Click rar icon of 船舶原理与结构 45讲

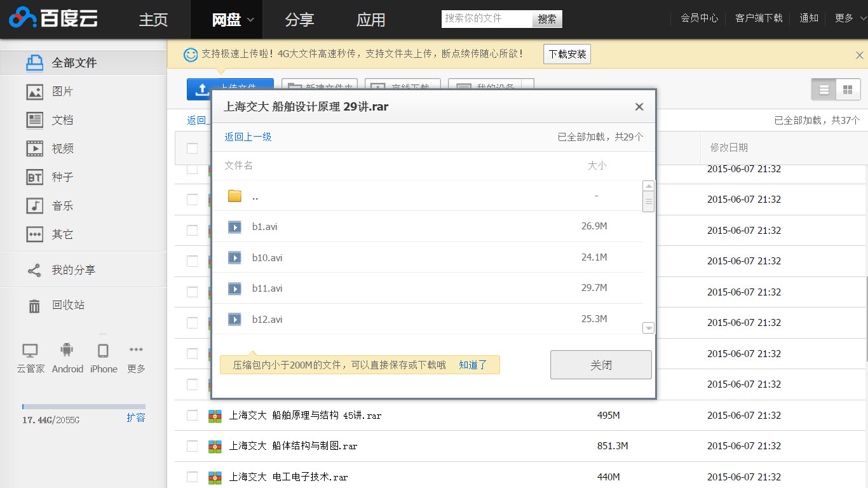click(215, 416)
